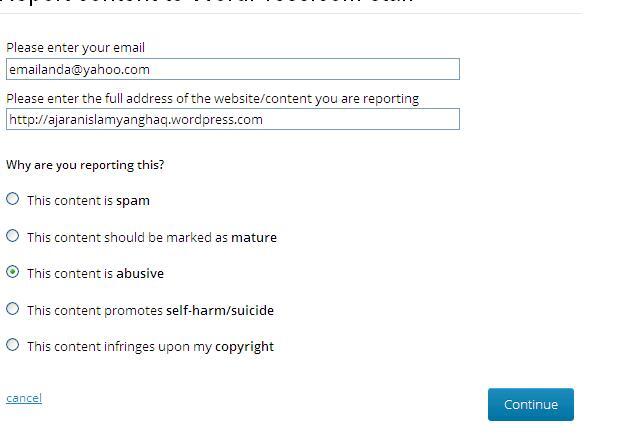The image size is (623, 440).
Task: Click the 'This content is spam' label
Action: click(x=88, y=200)
